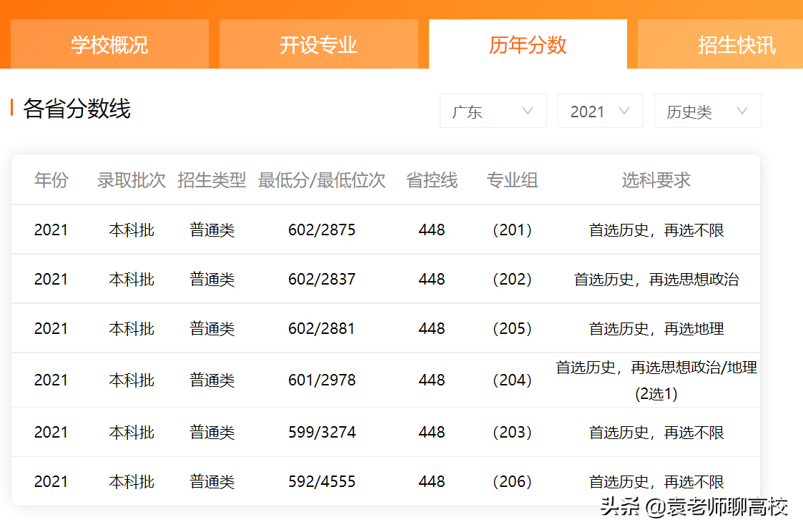Click the 最低分/最低位次 column header
Image resolution: width=803 pixels, height=532 pixels.
[322, 180]
